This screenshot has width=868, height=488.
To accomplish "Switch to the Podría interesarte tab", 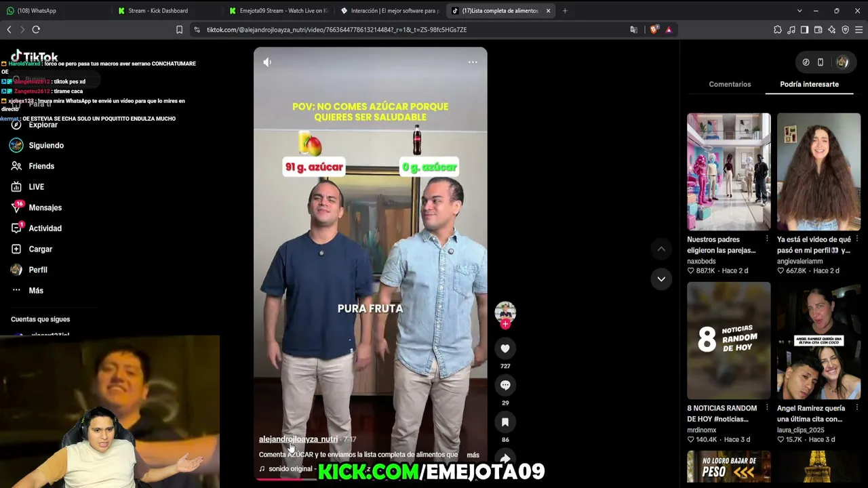I will (809, 84).
